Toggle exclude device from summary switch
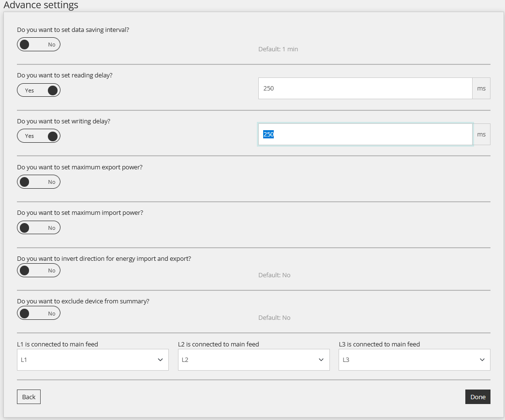The image size is (505, 420). point(39,314)
